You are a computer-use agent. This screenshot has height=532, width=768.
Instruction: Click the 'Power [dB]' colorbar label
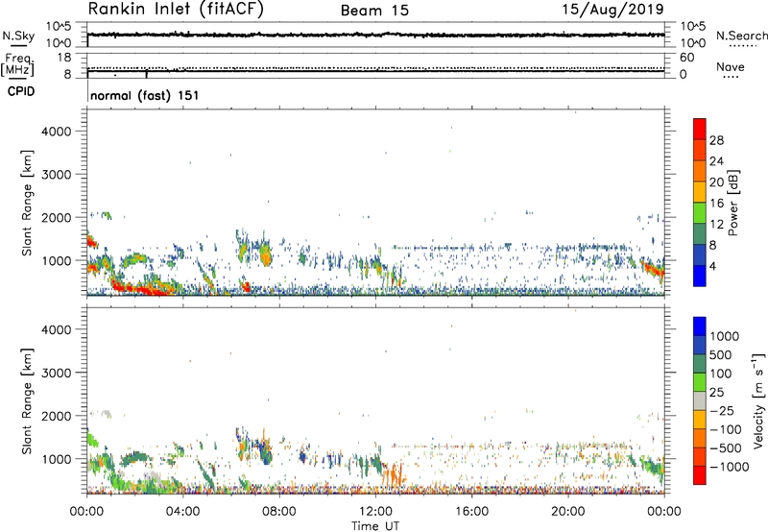(x=732, y=203)
